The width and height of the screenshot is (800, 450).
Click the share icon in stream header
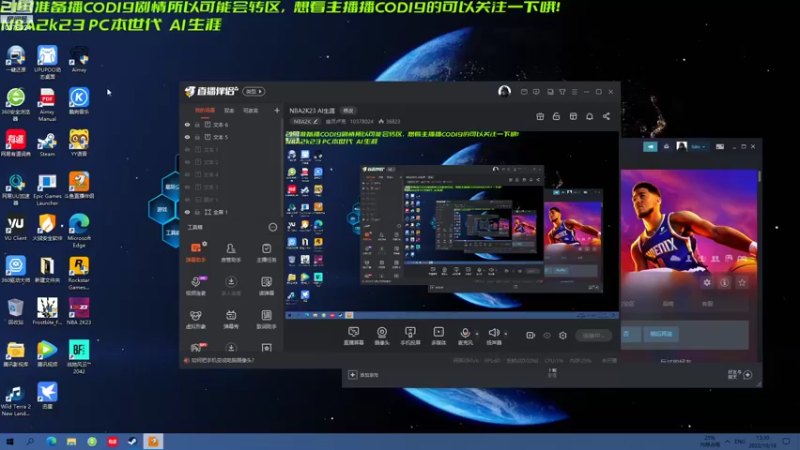606,116
